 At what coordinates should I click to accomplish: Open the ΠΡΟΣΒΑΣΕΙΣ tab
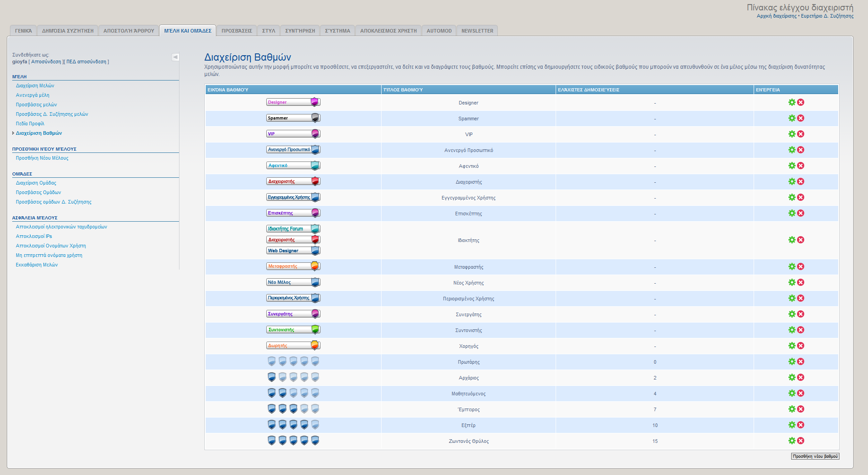pos(236,31)
